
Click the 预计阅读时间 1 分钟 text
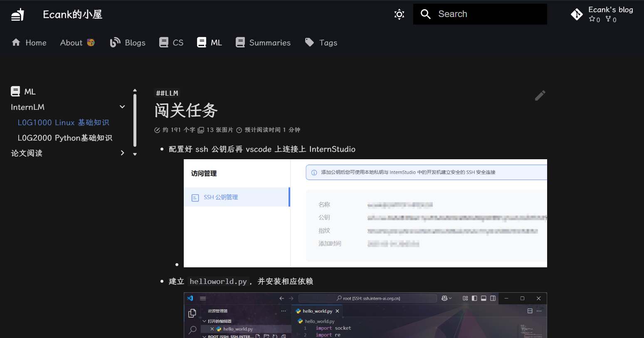[272, 130]
